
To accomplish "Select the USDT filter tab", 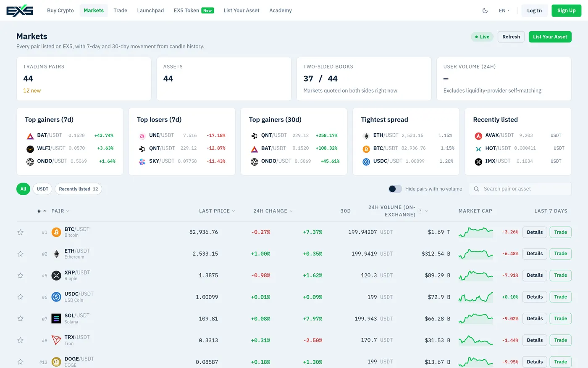I will tap(42, 189).
